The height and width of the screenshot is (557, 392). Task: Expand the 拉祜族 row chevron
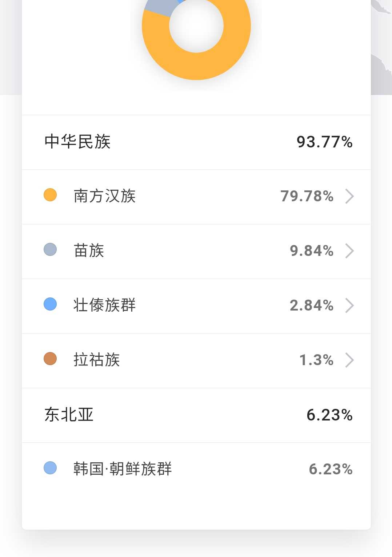(x=349, y=360)
